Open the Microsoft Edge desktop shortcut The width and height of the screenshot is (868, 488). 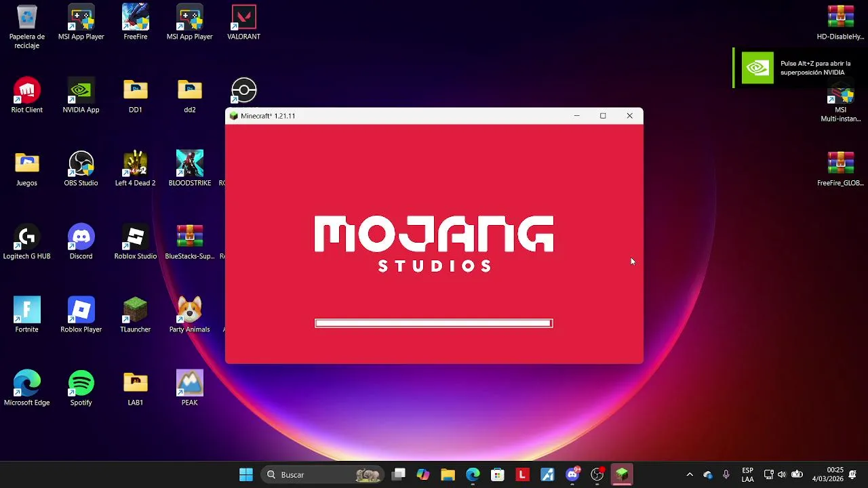click(x=27, y=388)
